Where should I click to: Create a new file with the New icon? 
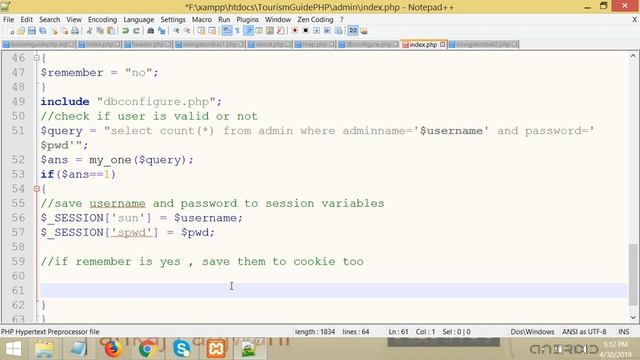(11, 31)
